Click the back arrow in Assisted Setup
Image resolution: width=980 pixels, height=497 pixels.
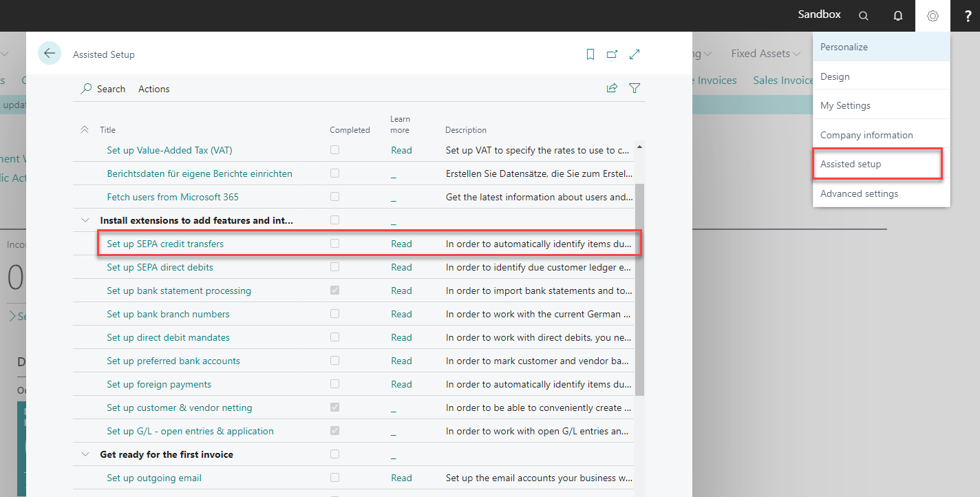click(x=50, y=53)
